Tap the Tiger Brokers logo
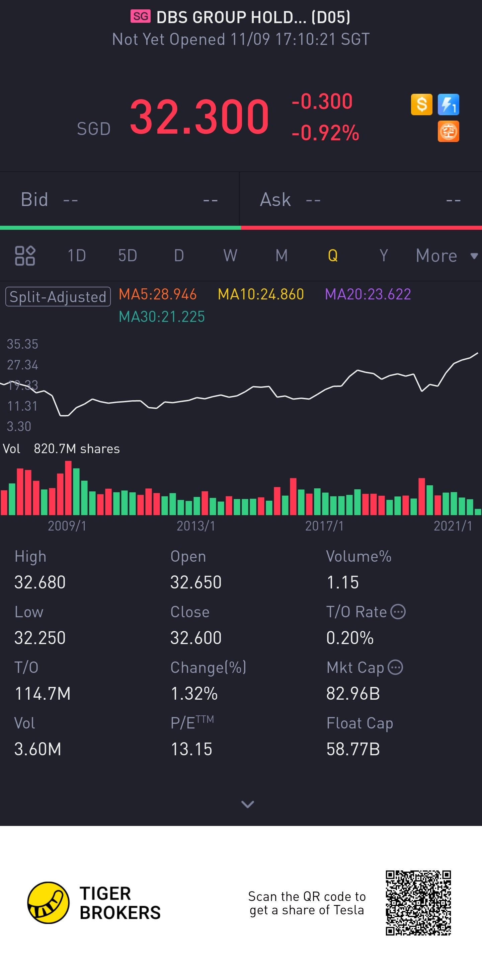The image size is (482, 980). (x=94, y=903)
